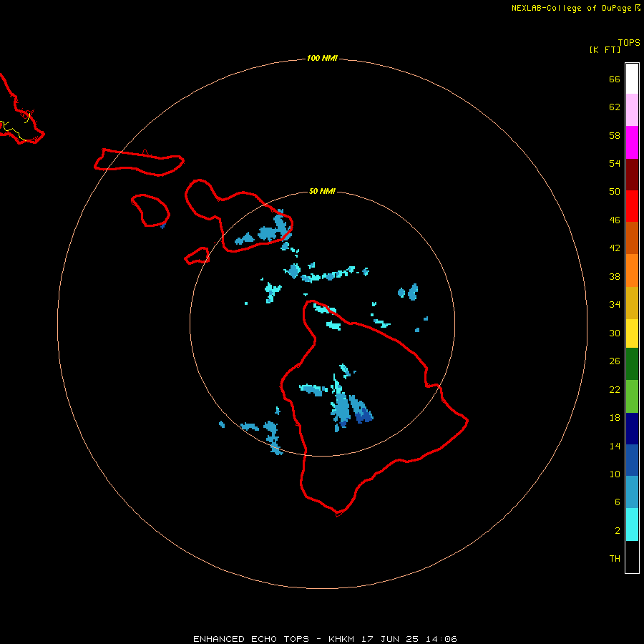
Task: Click the legend value 58
Action: (615, 135)
